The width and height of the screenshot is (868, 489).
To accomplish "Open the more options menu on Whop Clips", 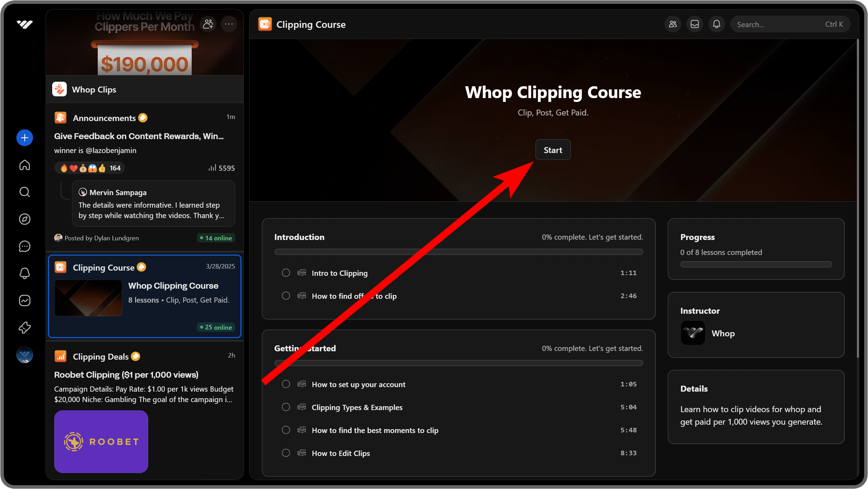I will pos(229,24).
